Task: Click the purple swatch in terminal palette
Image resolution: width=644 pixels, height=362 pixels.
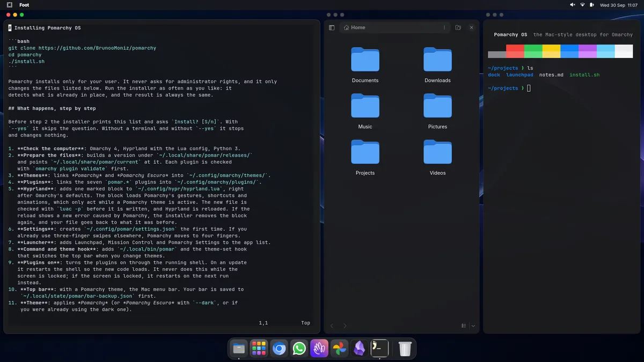Action: 588,51
